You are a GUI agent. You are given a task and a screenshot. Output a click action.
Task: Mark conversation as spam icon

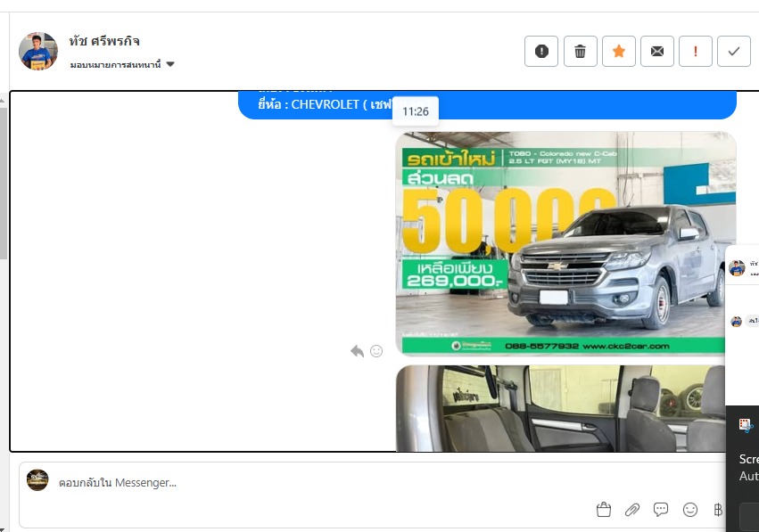541,52
